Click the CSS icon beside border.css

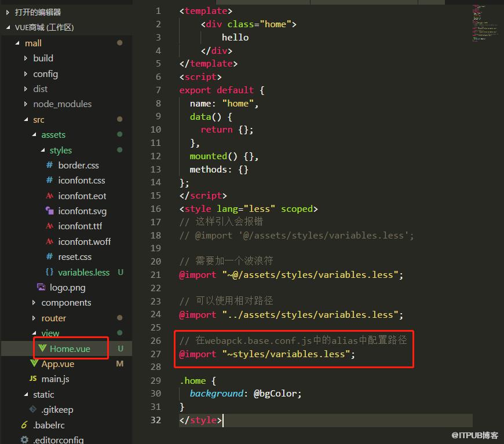(x=49, y=165)
